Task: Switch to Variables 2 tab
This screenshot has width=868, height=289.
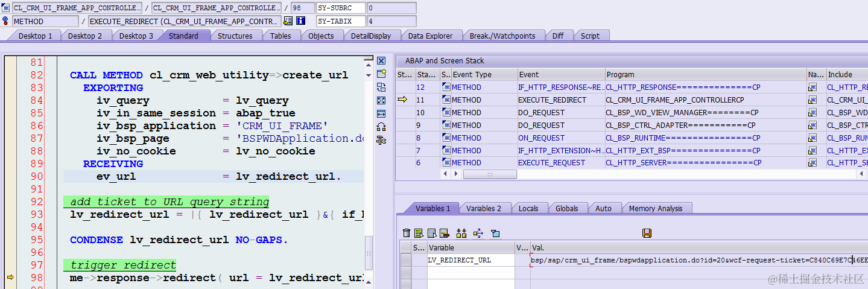Action: [x=484, y=208]
